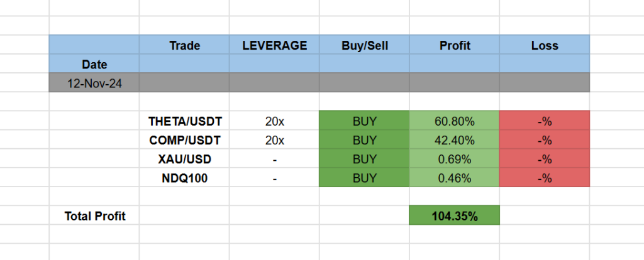The height and width of the screenshot is (260, 644).
Task: Select the 12-Nov-24 date cell
Action: click(94, 83)
